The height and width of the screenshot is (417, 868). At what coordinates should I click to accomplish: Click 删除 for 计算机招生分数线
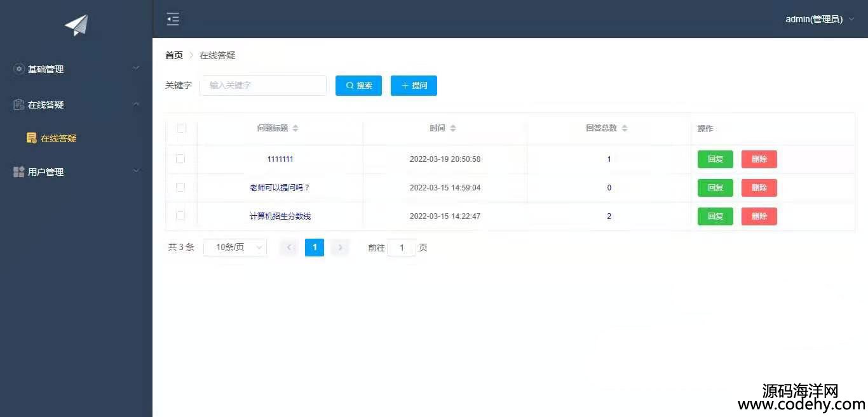759,216
